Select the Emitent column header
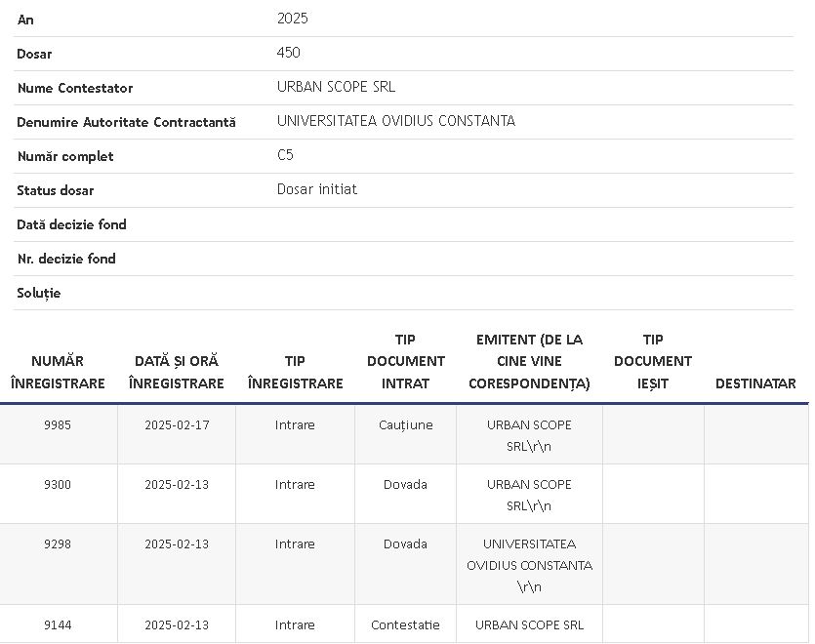This screenshot has height=644, width=815. [x=529, y=361]
